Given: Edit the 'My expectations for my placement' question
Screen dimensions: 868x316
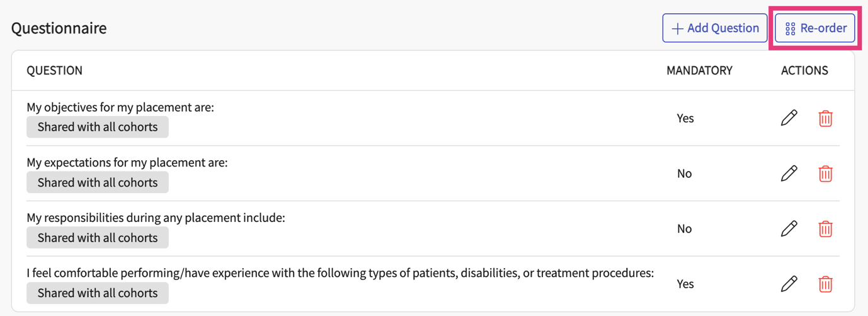Looking at the screenshot, I should 789,173.
